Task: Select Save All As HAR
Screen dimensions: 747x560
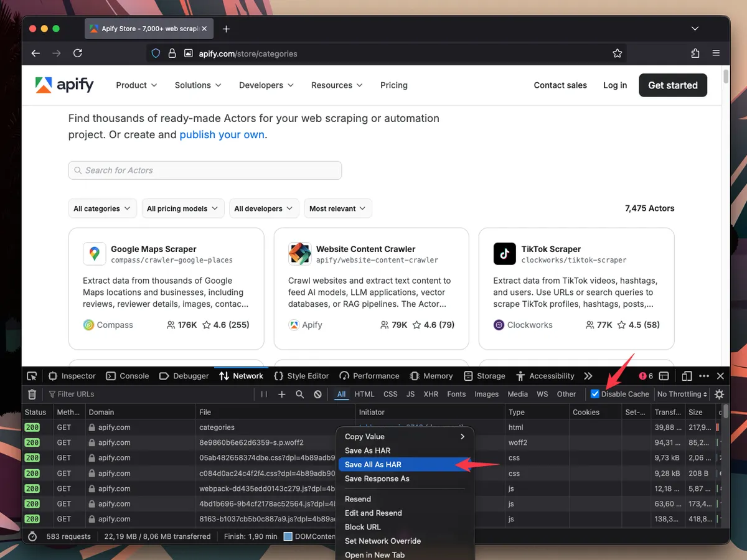Action: point(373,465)
